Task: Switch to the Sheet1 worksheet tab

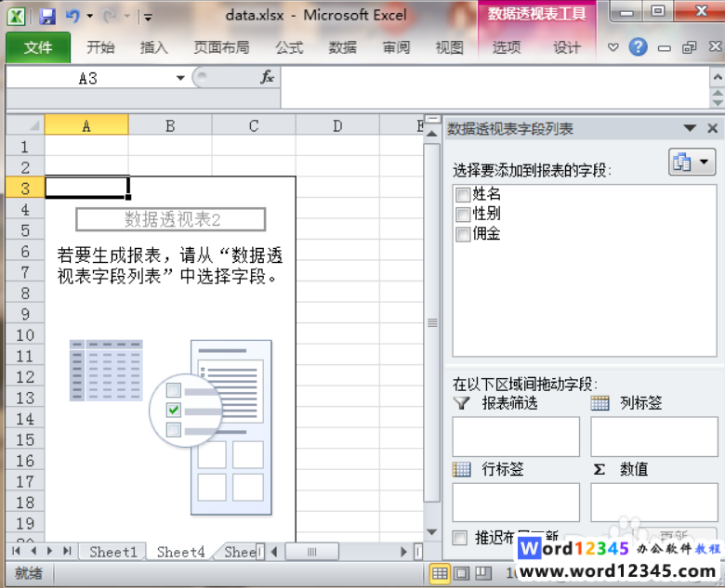Action: [113, 552]
